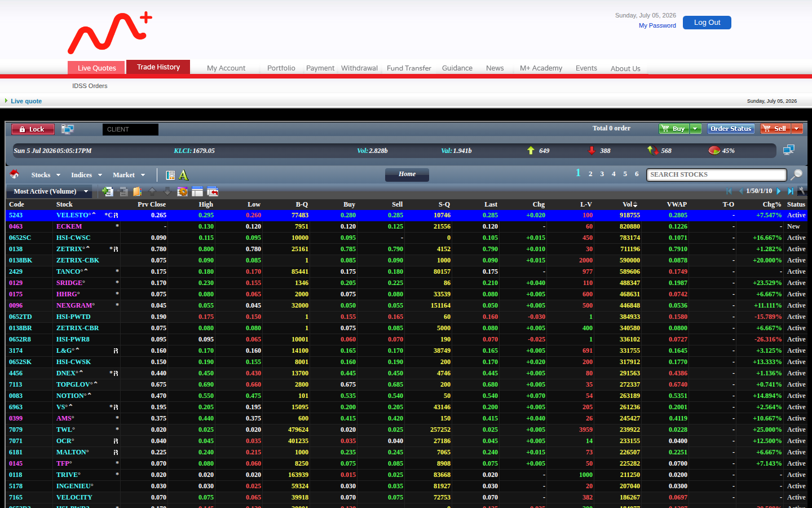812x508 pixels.
Task: Jump to last page arrow
Action: 791,191
